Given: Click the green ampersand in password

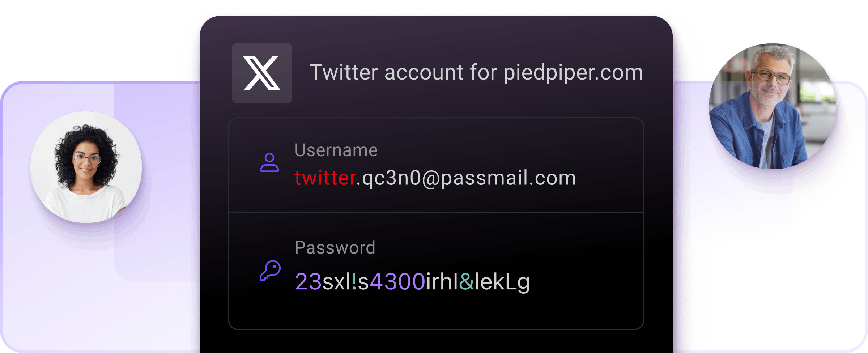Looking at the screenshot, I should (467, 281).
